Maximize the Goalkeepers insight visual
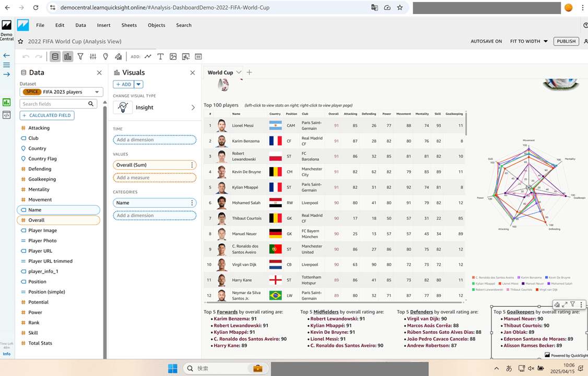The image size is (588, 376). pyautogui.click(x=565, y=304)
